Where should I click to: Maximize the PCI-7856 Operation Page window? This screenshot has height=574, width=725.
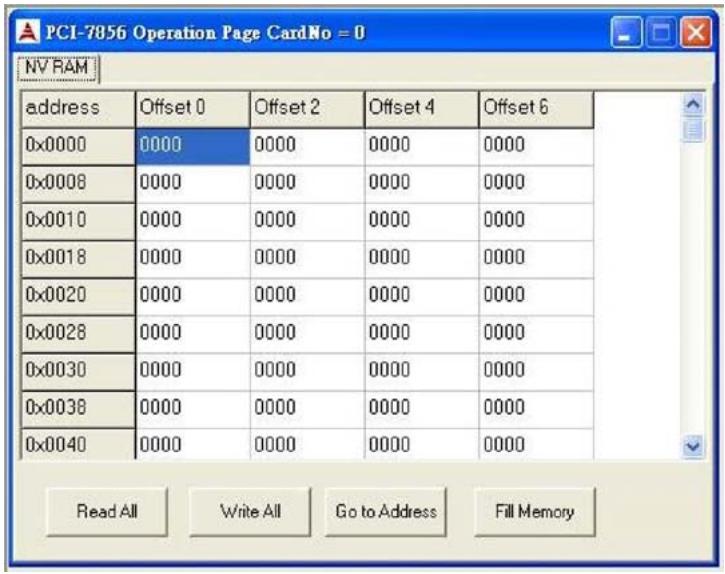click(x=661, y=32)
